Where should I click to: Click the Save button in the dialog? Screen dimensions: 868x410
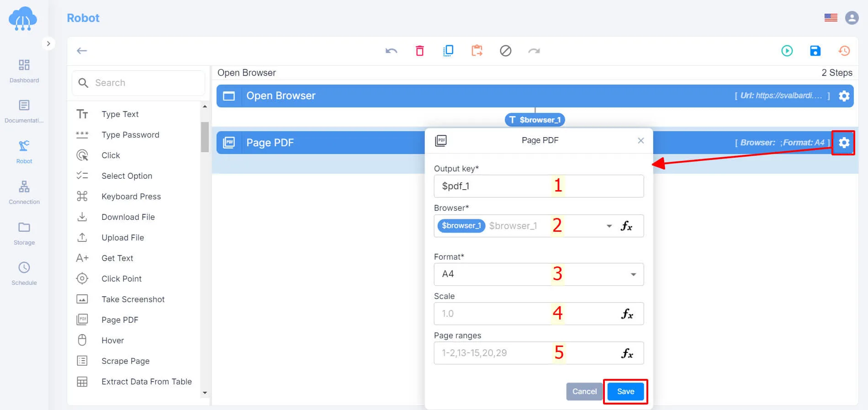coord(625,391)
